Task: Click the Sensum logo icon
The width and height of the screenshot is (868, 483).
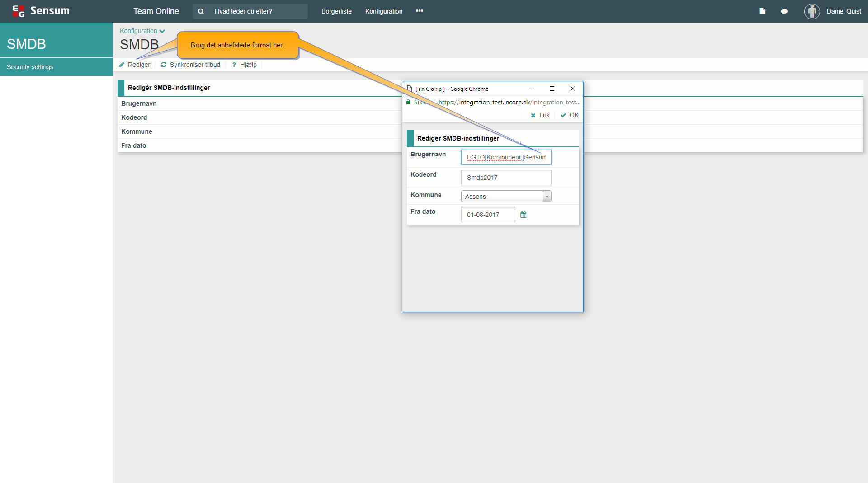Action: [18, 11]
